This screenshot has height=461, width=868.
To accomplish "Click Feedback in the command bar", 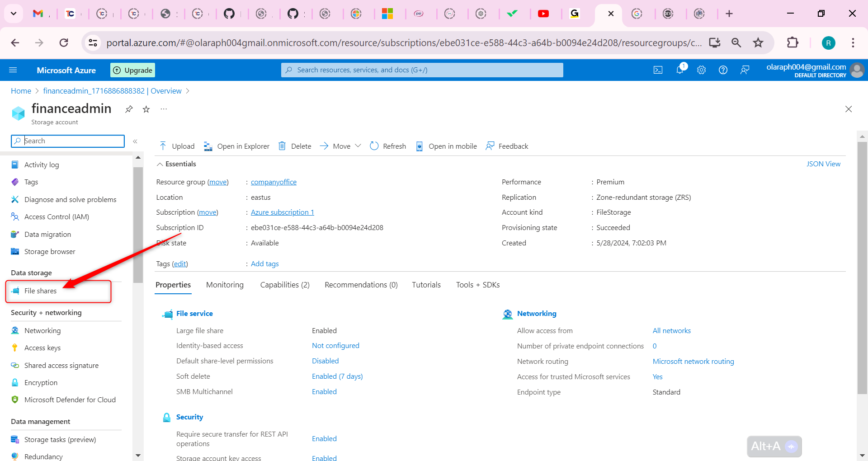I will click(x=507, y=146).
